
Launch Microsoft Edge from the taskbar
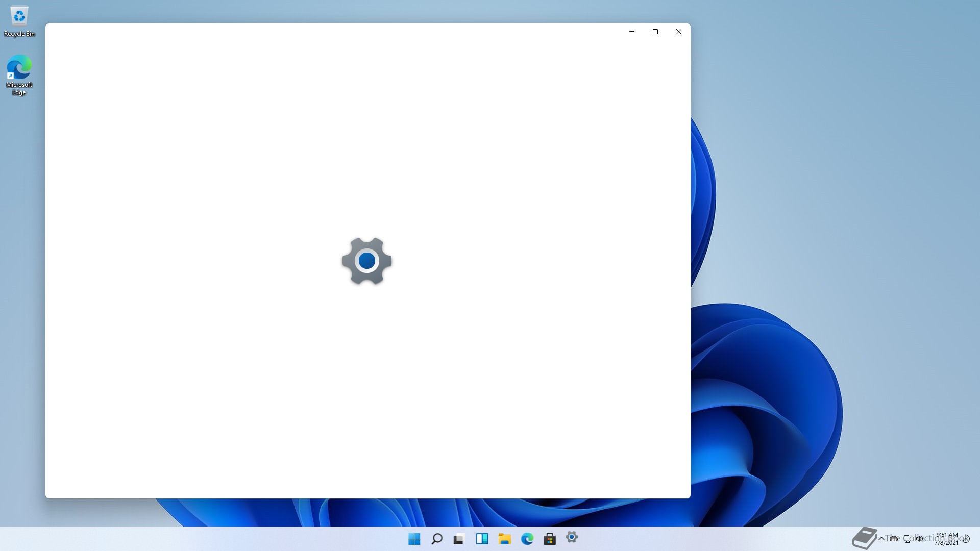(x=527, y=539)
